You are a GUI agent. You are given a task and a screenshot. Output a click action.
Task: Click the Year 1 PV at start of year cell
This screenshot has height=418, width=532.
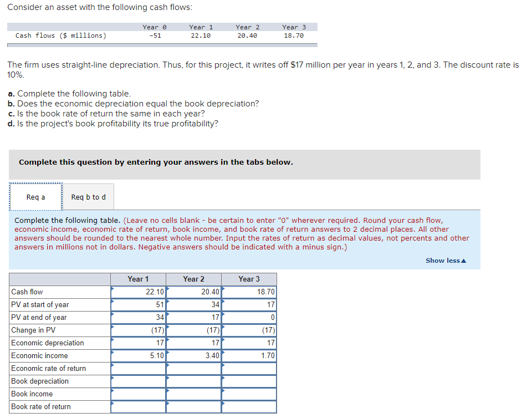[138, 304]
